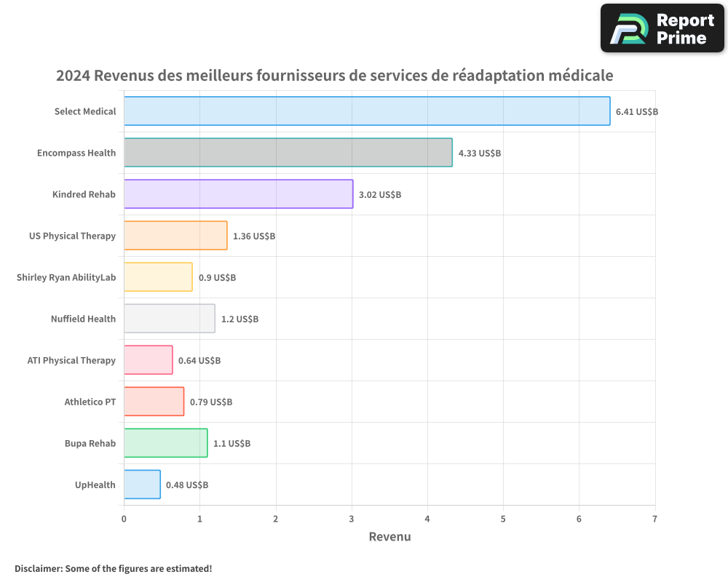Viewport: 728px width, 582px height.
Task: Select the Select Medical bar
Action: [x=364, y=111]
